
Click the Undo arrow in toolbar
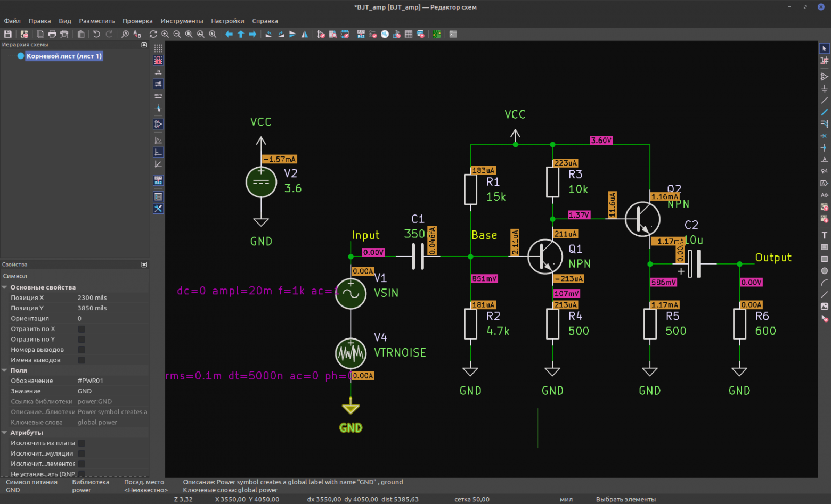coord(96,34)
